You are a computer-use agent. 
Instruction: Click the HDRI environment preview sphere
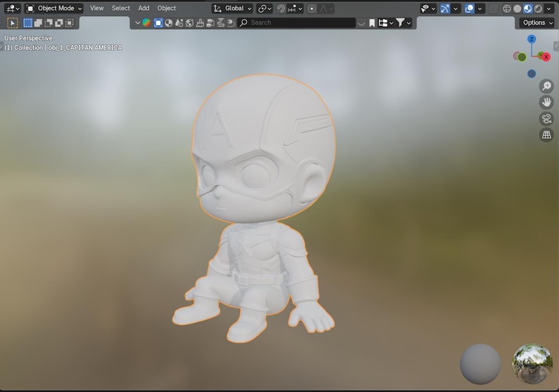point(532,364)
